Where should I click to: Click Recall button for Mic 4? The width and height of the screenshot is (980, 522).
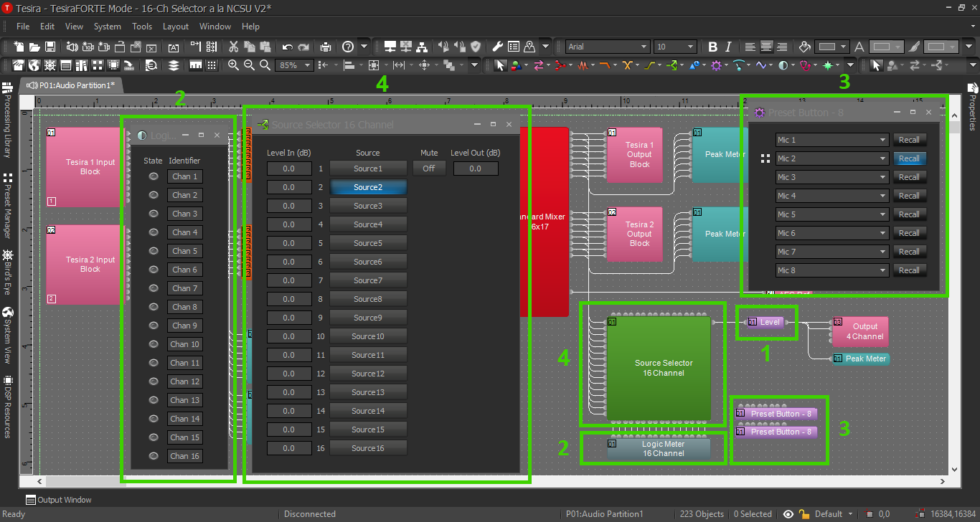pos(909,196)
